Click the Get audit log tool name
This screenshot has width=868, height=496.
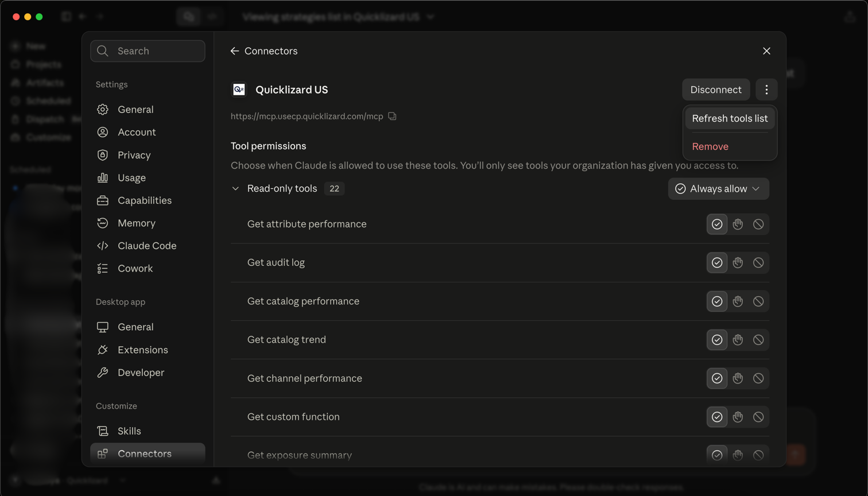[x=276, y=262]
